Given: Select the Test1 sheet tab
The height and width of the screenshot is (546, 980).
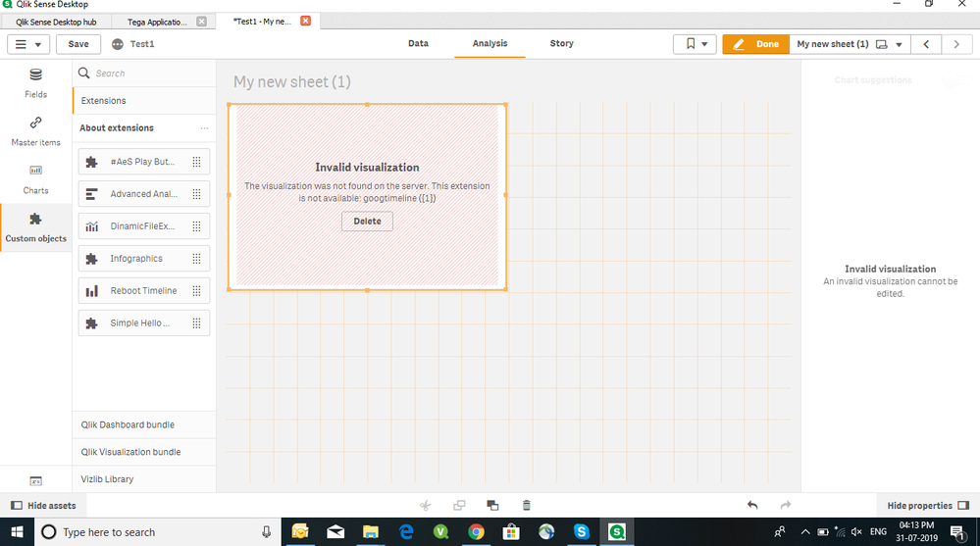Looking at the screenshot, I should click(x=262, y=22).
